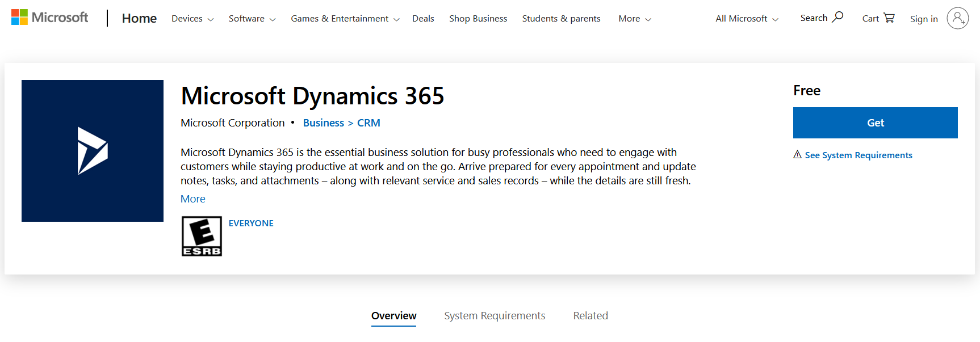Click the Dynamics 365 app tile image
This screenshot has width=980, height=342.
[x=93, y=151]
